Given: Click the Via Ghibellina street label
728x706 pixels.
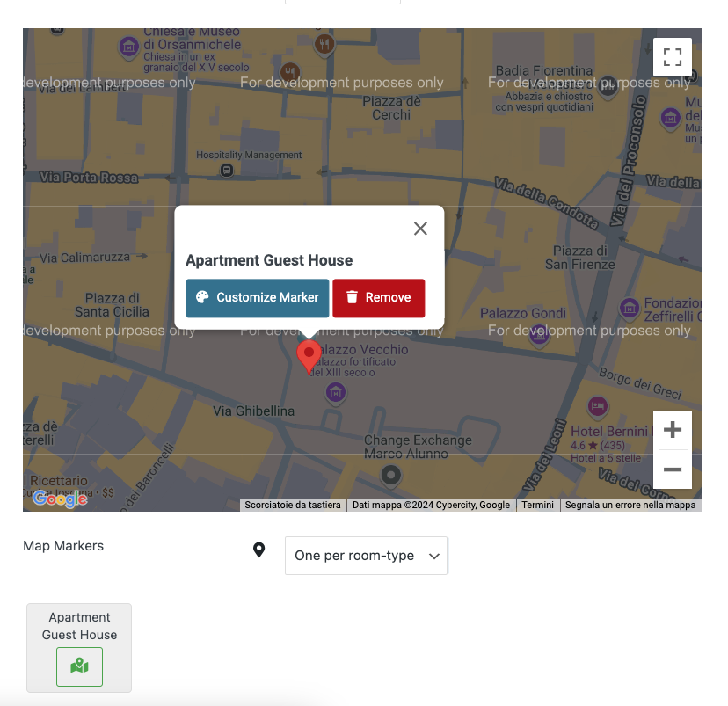Looking at the screenshot, I should tap(253, 411).
